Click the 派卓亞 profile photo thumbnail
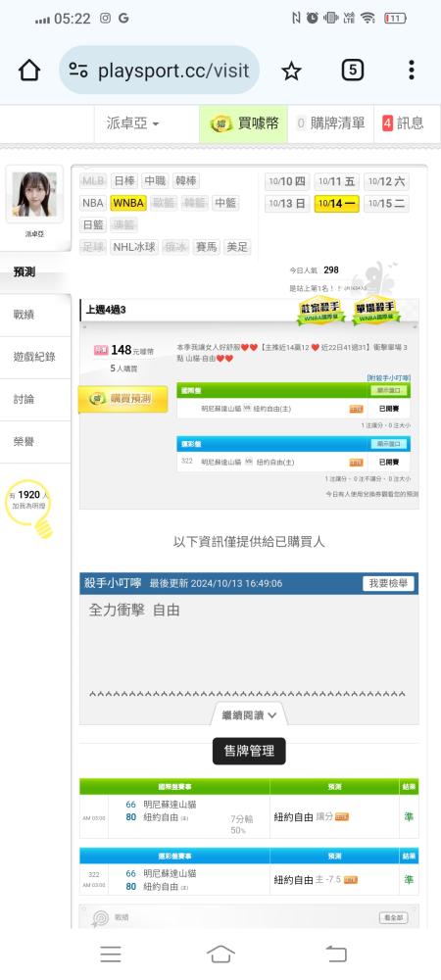441x980 pixels. coord(33,194)
